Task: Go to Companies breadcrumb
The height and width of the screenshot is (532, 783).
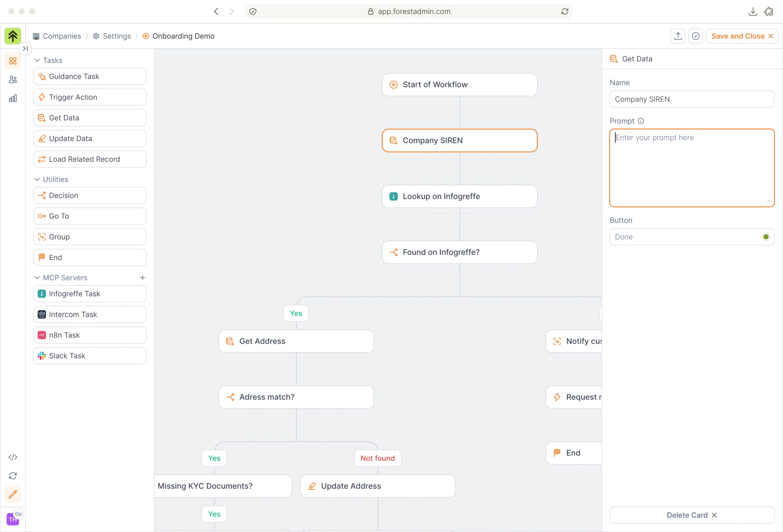Action: pyautogui.click(x=62, y=36)
